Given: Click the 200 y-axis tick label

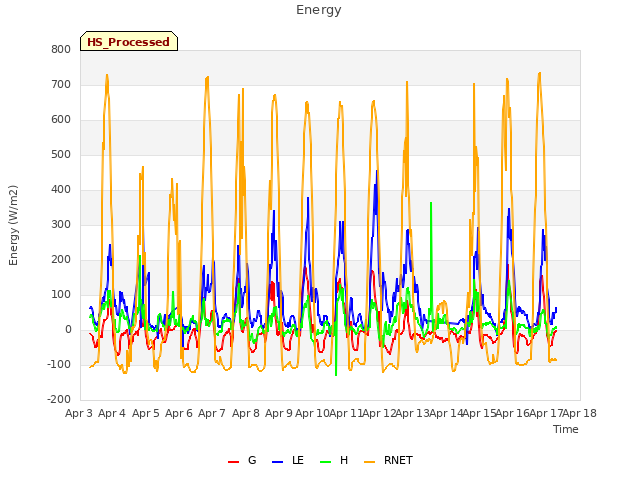Looking at the screenshot, I should point(61,260).
